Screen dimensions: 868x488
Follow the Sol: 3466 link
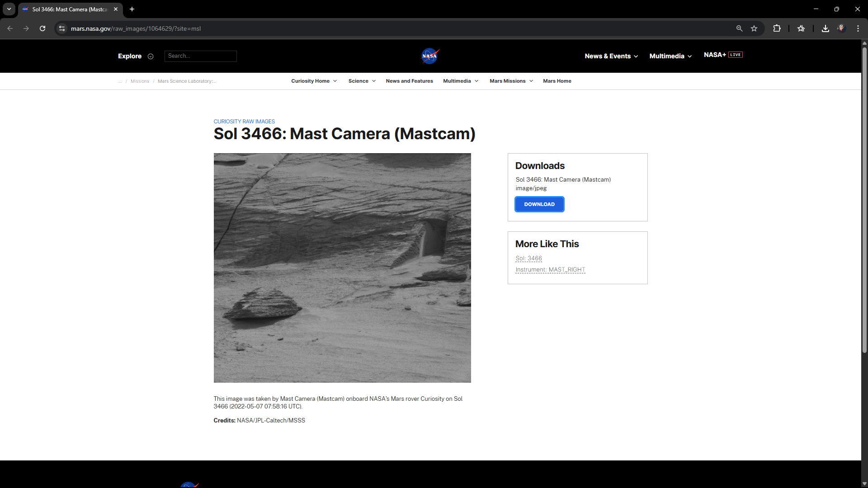pyautogui.click(x=528, y=258)
